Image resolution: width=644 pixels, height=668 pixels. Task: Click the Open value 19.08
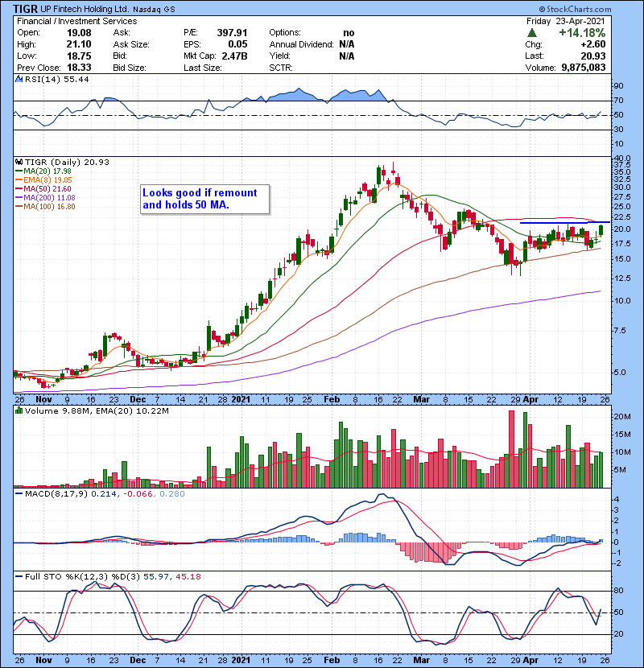tap(79, 33)
